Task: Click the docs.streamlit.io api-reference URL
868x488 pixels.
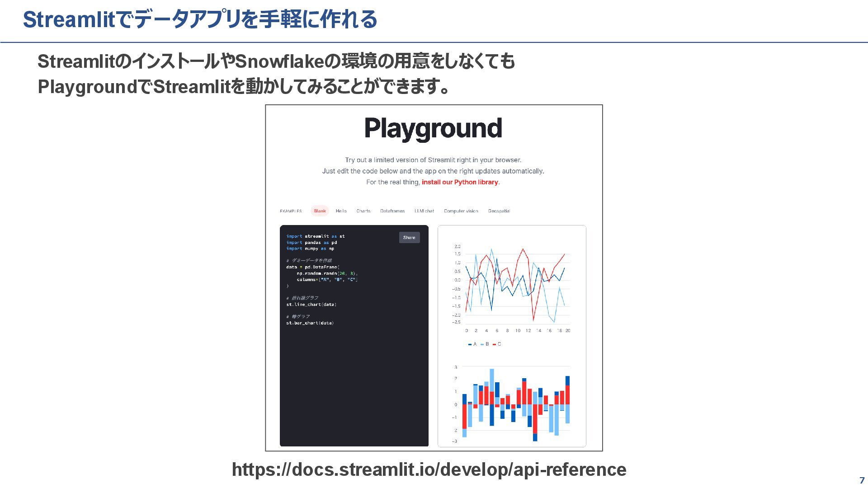Action: 429,469
